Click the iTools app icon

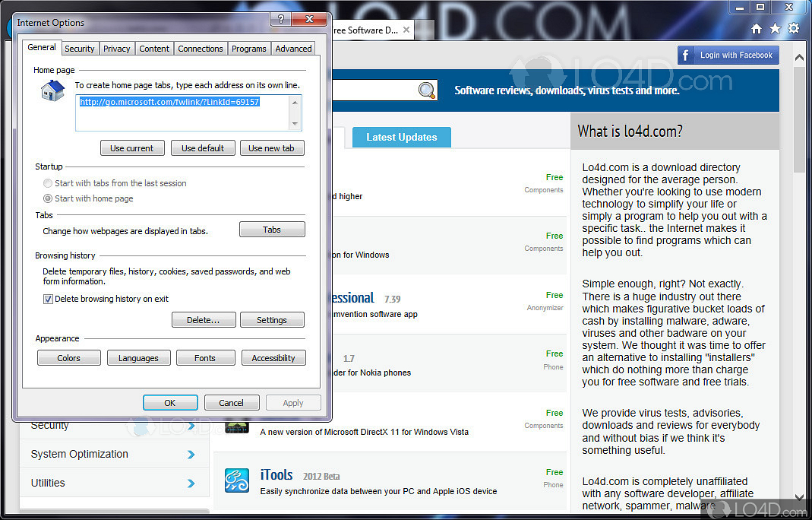click(237, 480)
